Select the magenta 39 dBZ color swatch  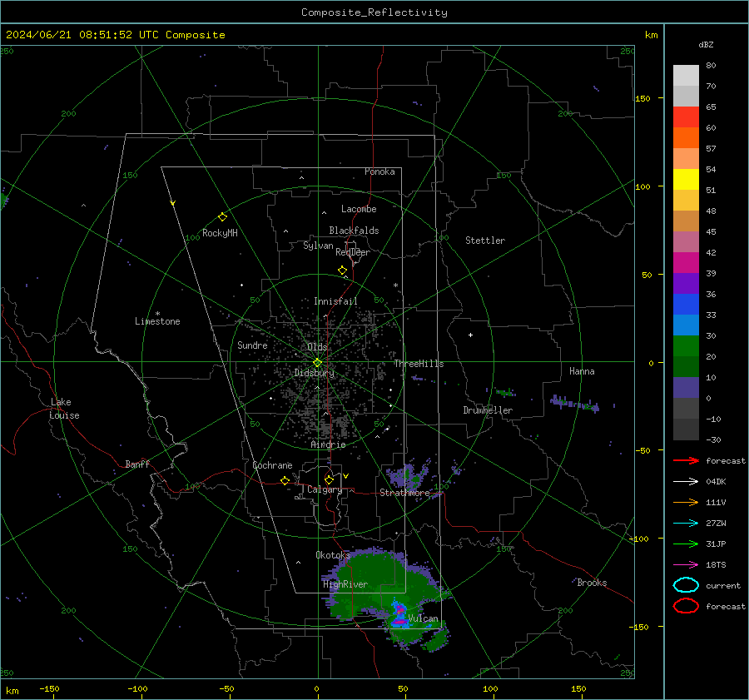pyautogui.click(x=686, y=262)
